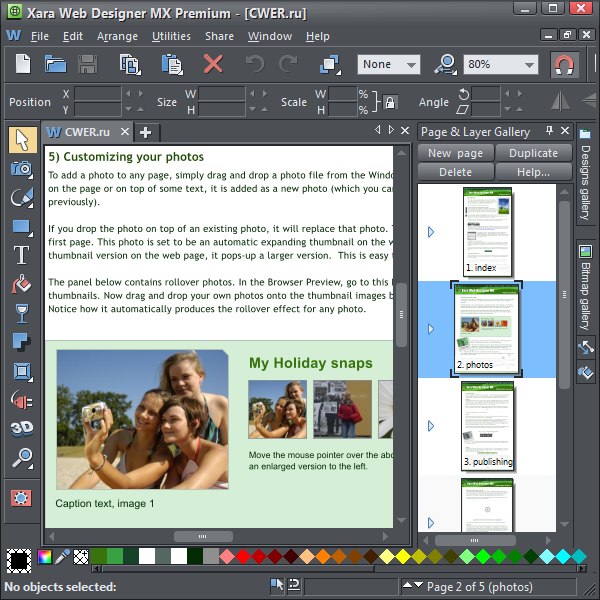Click the Duplicate page button
The width and height of the screenshot is (600, 600).
pyautogui.click(x=533, y=153)
